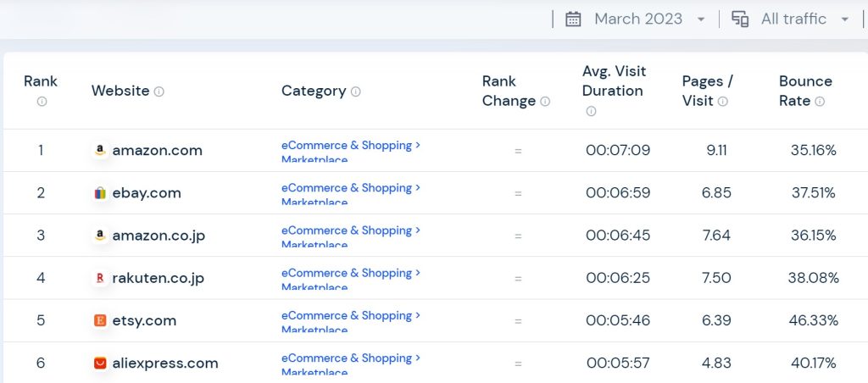This screenshot has width=868, height=383.
Task: Click the Category column header
Action: coord(314,91)
